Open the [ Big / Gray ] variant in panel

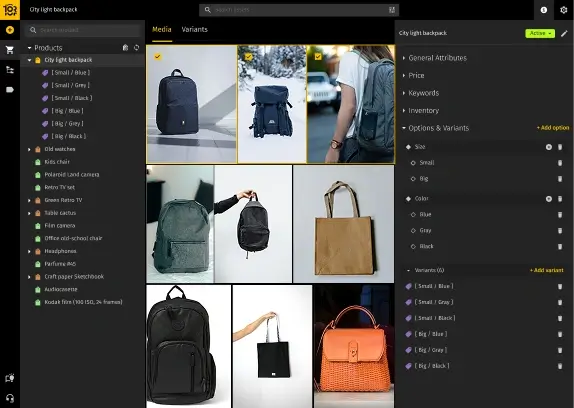click(430, 350)
